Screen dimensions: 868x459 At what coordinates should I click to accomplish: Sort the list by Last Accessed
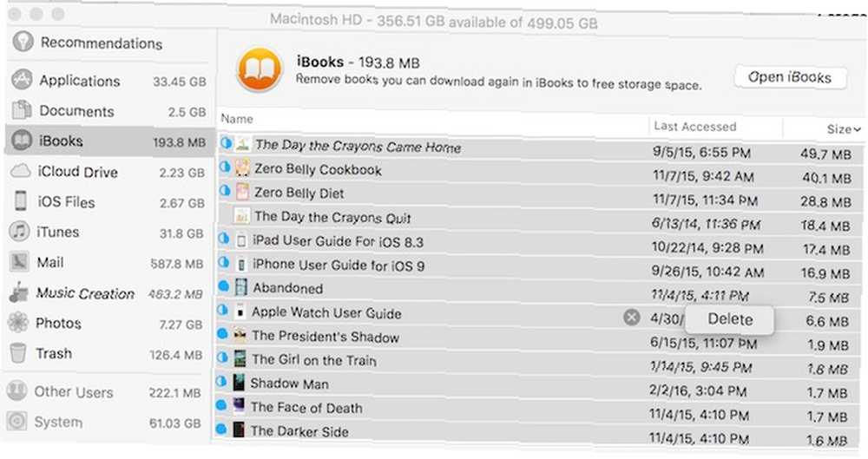point(694,126)
